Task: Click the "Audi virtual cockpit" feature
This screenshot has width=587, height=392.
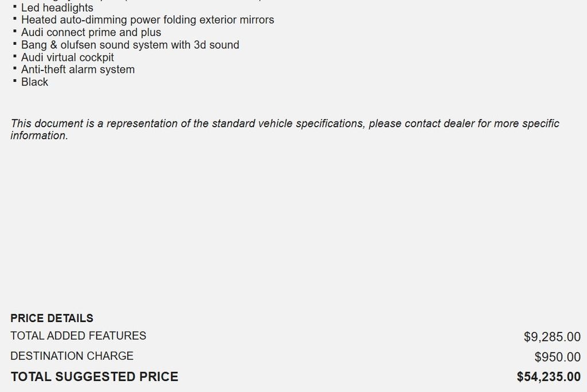Action: (67, 57)
